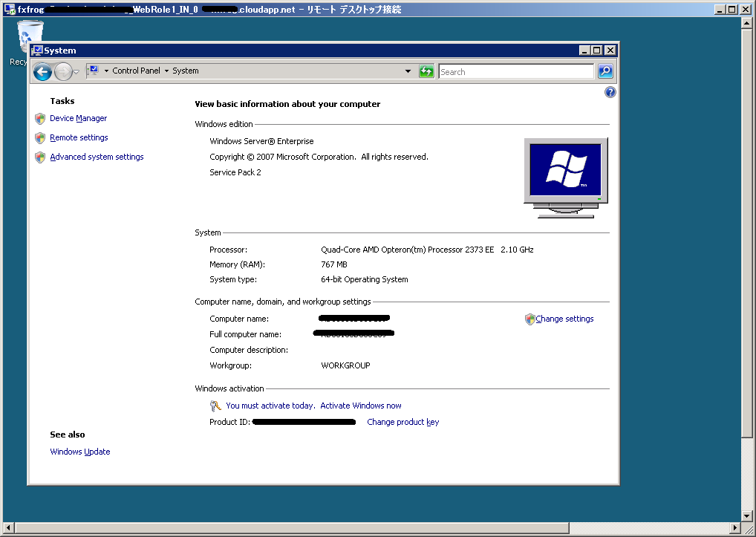Click the System window title bar icon

pos(37,51)
